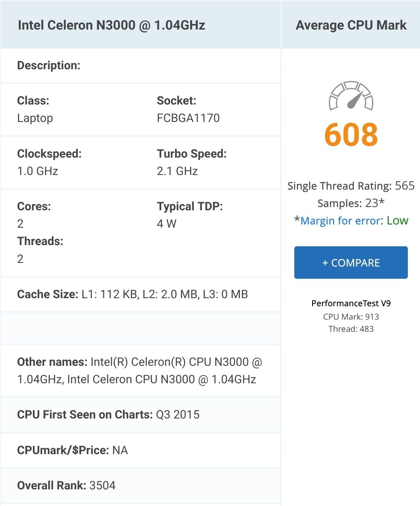Click the CPUmark/$Price: NA row
The width and height of the screenshot is (420, 506).
[x=140, y=450]
